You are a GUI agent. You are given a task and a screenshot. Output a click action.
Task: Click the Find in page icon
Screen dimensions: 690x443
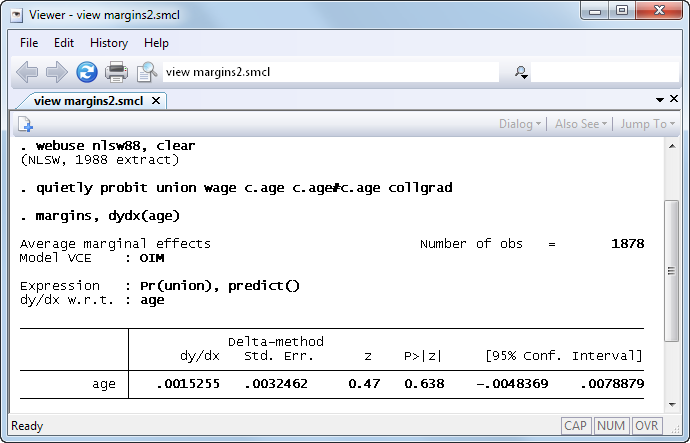147,72
